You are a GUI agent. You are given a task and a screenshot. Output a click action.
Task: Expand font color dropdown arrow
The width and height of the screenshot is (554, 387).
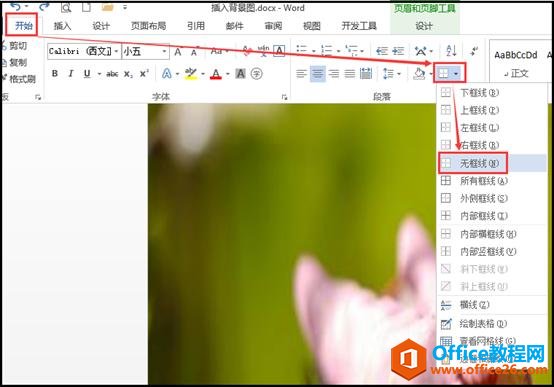click(x=228, y=74)
